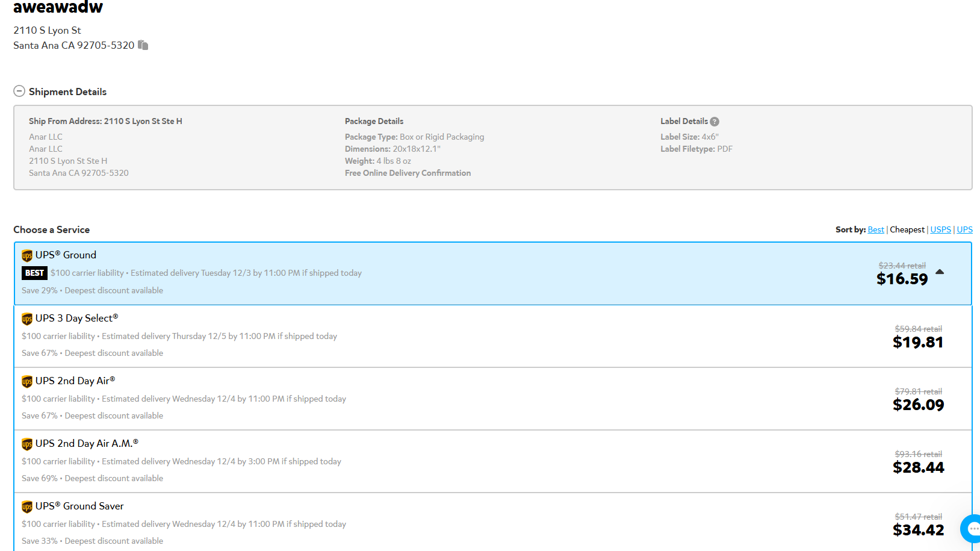Click the UPS logo beside Ground Saver
This screenshot has height=551, width=980.
[27, 506]
